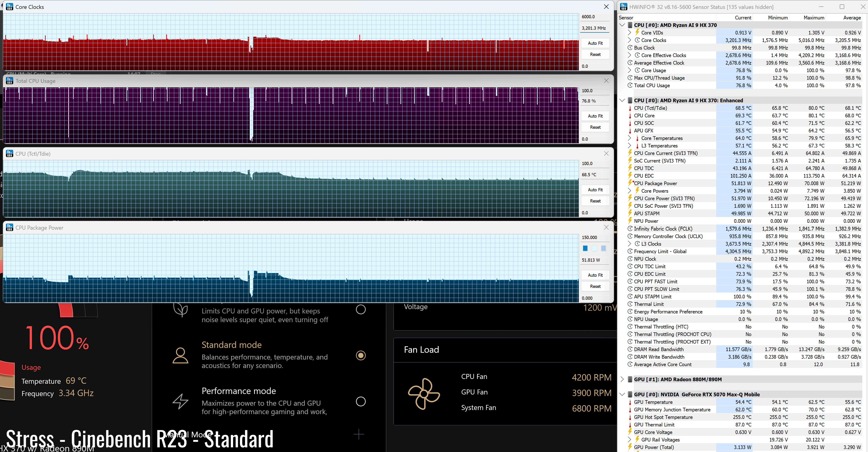This screenshot has height=452, width=868.
Task: Click the CPU Fan 4200 RPM value
Action: 591,377
